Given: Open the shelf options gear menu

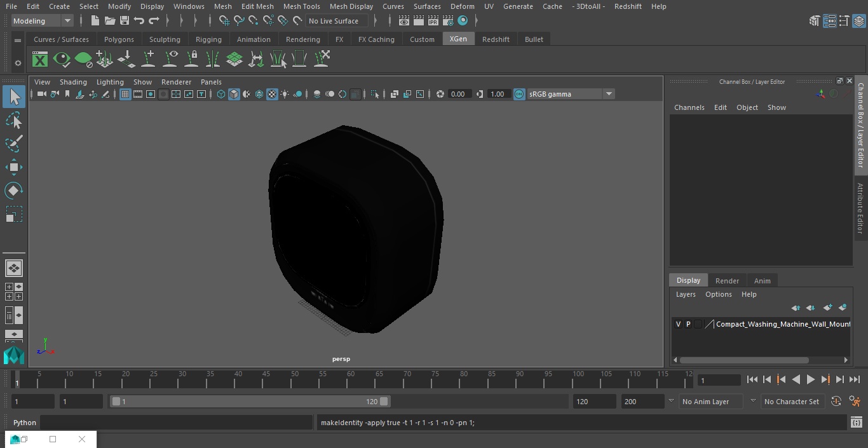Looking at the screenshot, I should coord(18,63).
